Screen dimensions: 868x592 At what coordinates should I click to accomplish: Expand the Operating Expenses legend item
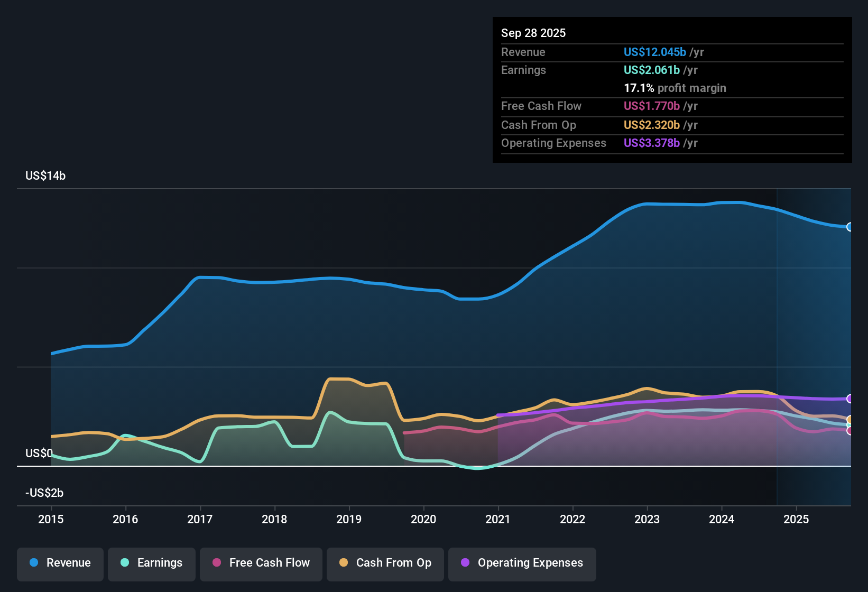tap(522, 563)
